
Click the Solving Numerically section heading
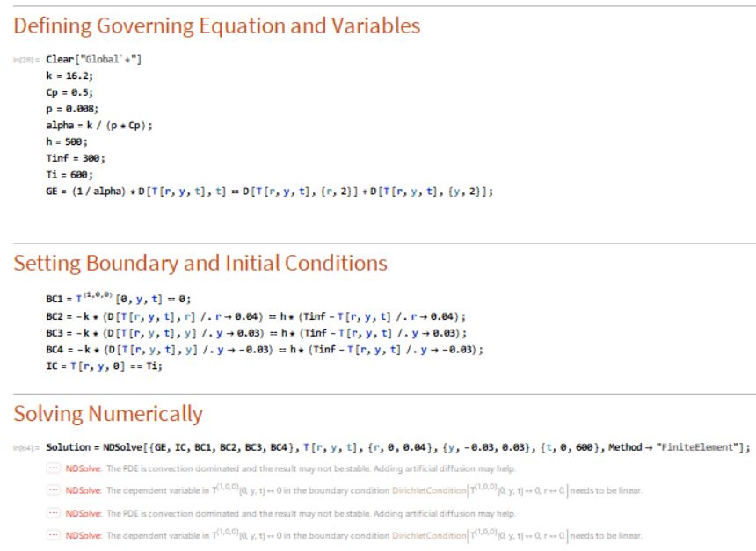[x=108, y=414]
